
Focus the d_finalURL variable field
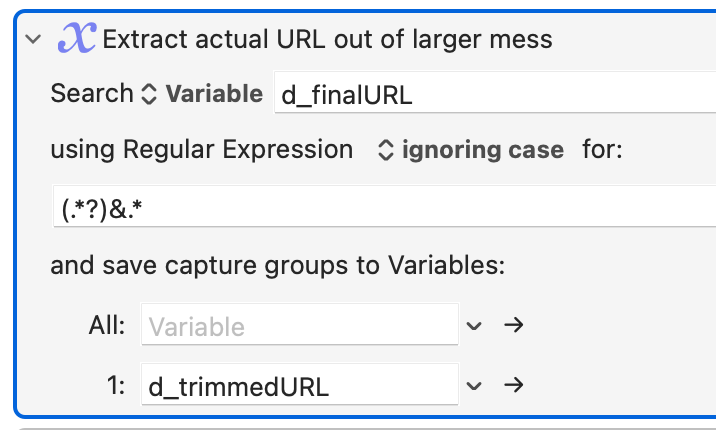point(495,92)
